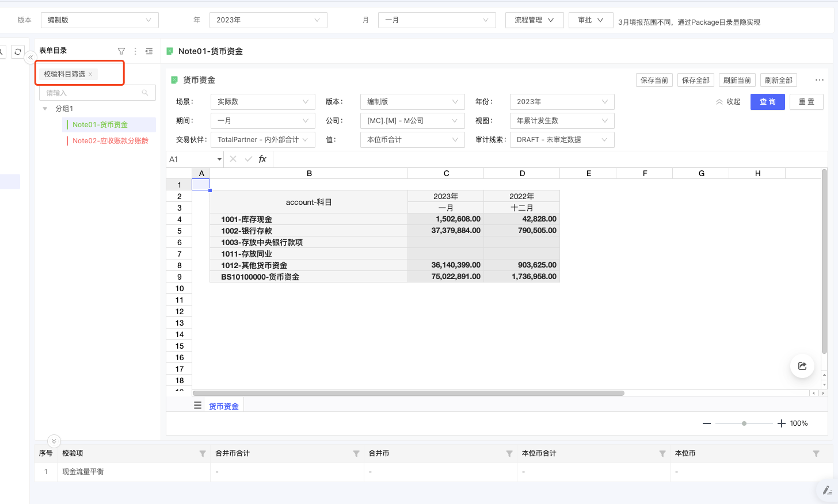The image size is (838, 504).
Task: Open the 场景 dropdown showing 实际数
Action: click(x=262, y=102)
